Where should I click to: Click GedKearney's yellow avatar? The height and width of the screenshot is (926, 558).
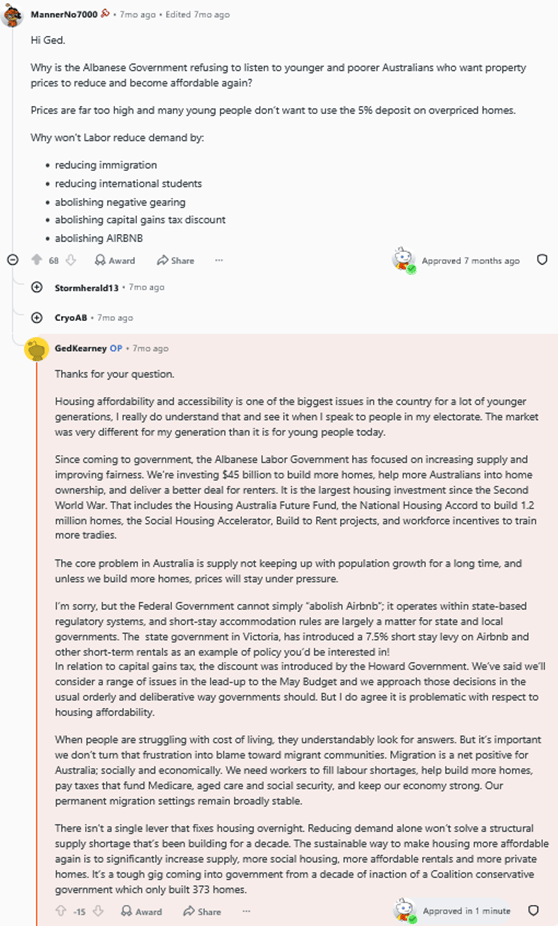[37, 350]
